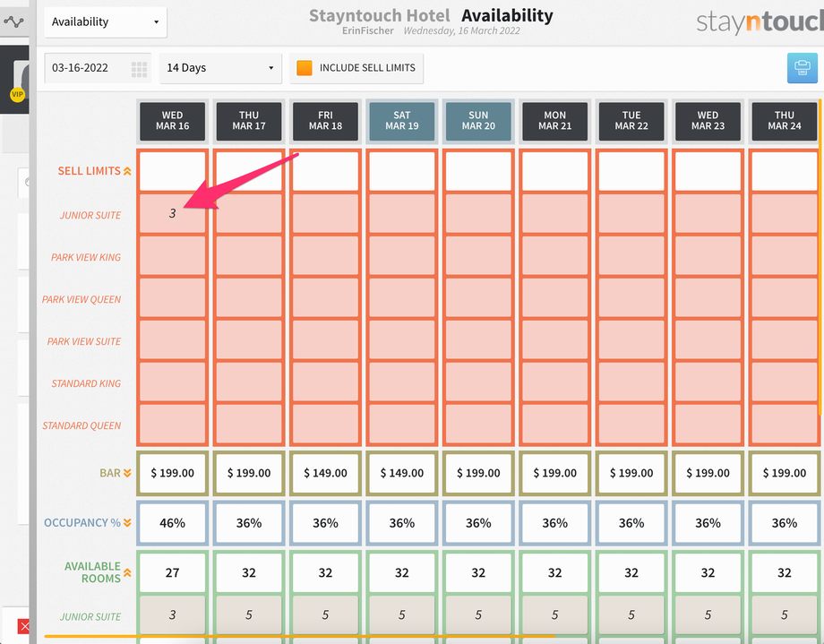Click the Park View King row label
The height and width of the screenshot is (644, 824).
(x=86, y=257)
